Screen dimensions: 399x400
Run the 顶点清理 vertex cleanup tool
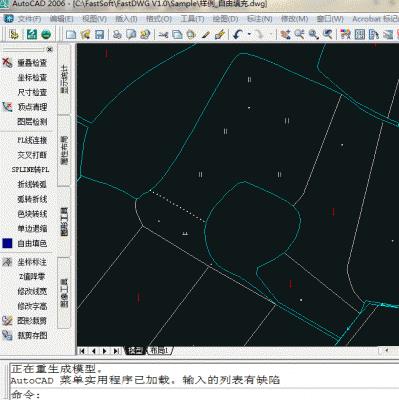coord(32,107)
